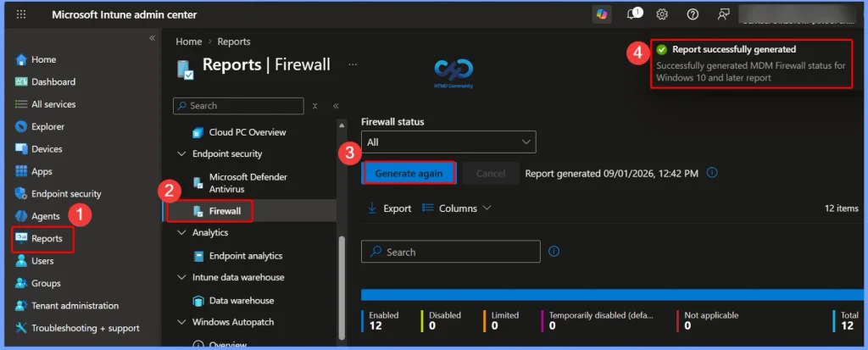Open Copilot from the top bar

[602, 15]
